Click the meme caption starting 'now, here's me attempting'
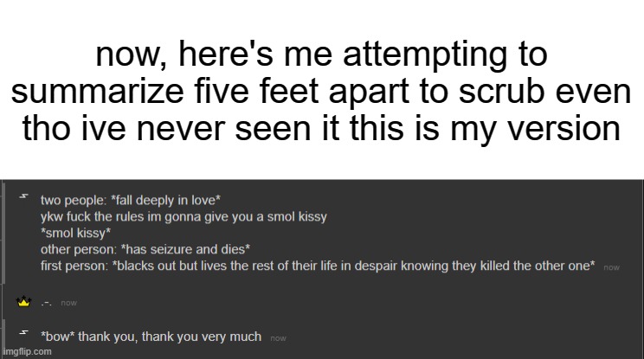Screen dimensions: 644x359 (x=322, y=91)
